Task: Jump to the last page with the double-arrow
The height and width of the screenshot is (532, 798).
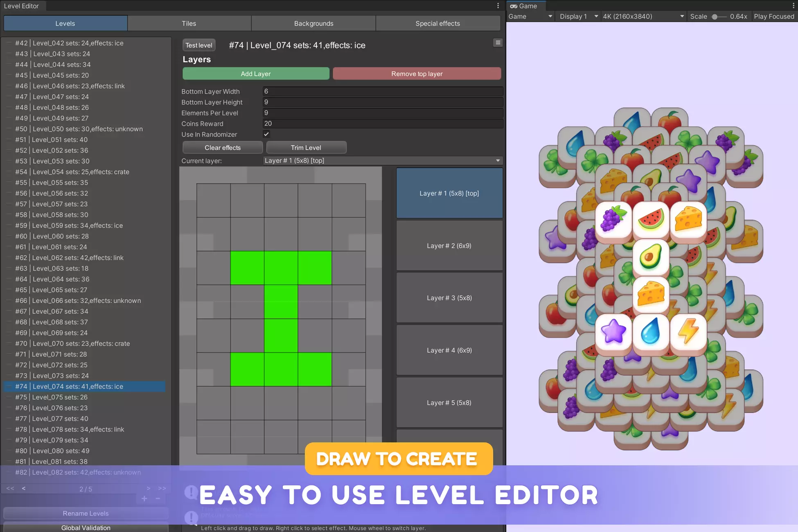Action: point(162,488)
